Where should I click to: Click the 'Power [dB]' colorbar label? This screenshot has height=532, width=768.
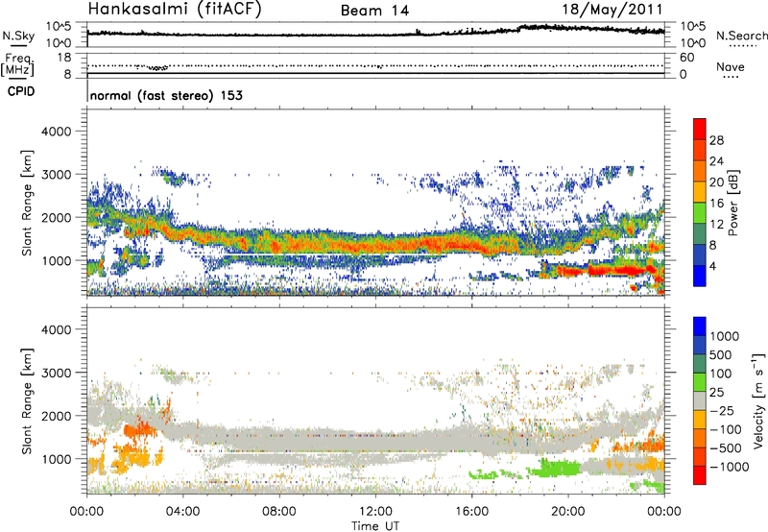point(732,203)
